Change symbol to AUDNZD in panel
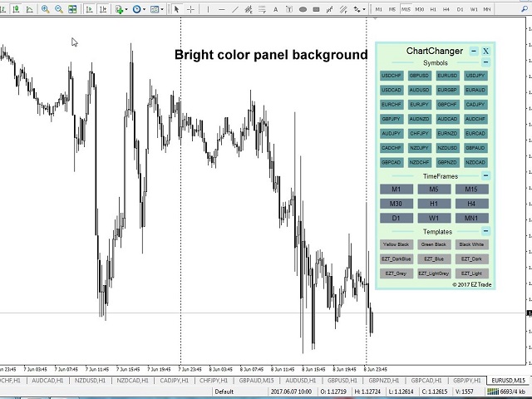This screenshot has height=399, width=532. click(x=419, y=119)
